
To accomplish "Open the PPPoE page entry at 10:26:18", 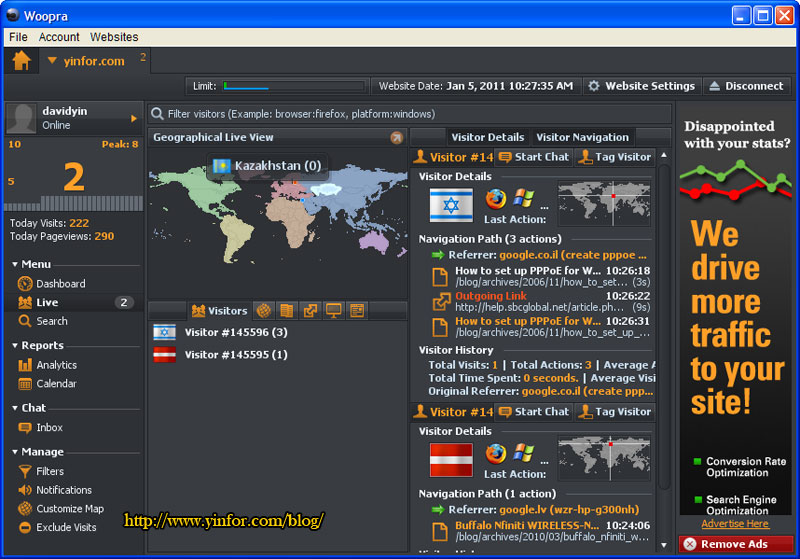I will pos(542,276).
